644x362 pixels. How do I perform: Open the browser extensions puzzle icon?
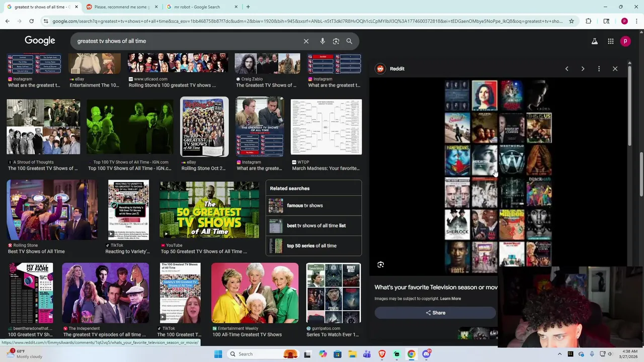coord(589,21)
